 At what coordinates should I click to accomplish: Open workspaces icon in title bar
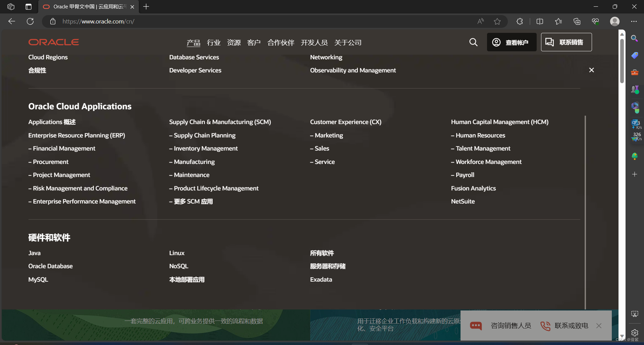11,7
